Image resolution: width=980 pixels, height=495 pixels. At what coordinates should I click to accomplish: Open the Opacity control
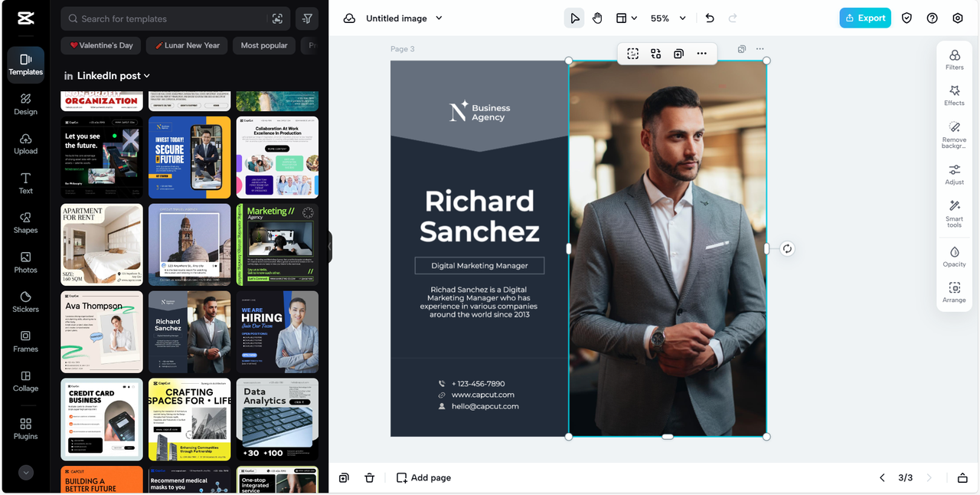point(955,257)
